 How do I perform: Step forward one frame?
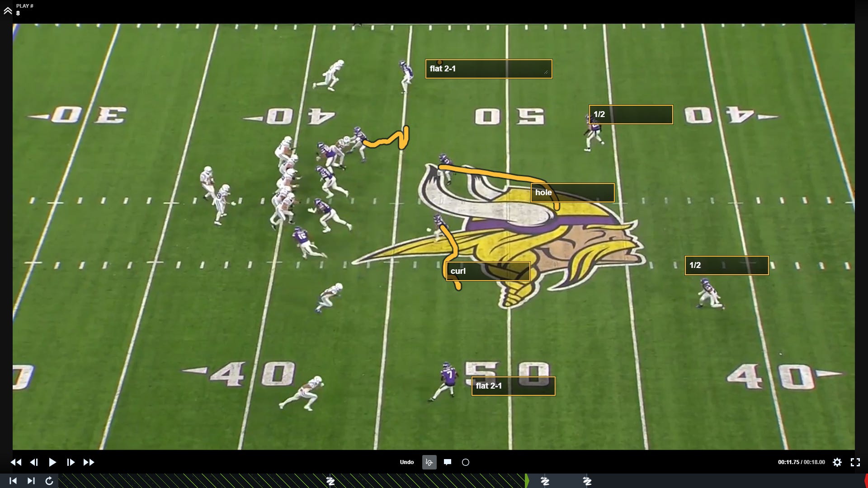coord(71,462)
